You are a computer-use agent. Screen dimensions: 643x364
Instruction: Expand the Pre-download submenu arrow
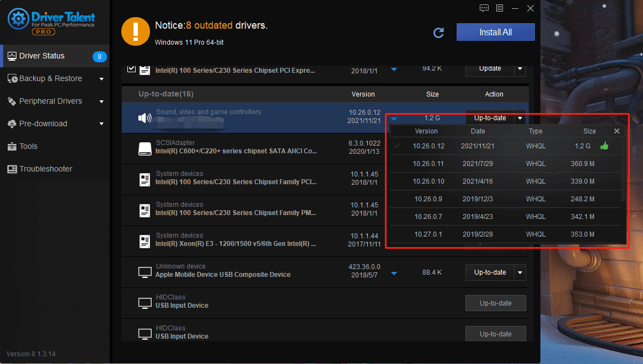tap(101, 124)
